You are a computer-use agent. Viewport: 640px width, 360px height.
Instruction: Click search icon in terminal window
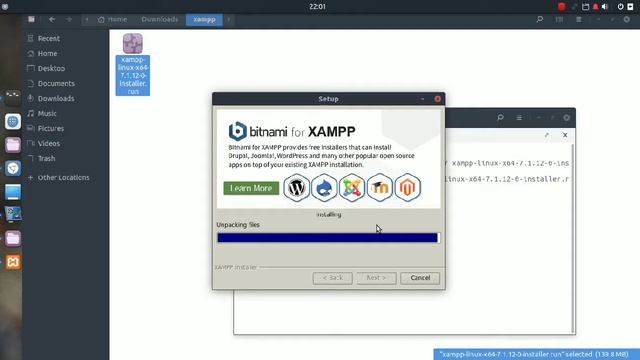pyautogui.click(x=500, y=118)
